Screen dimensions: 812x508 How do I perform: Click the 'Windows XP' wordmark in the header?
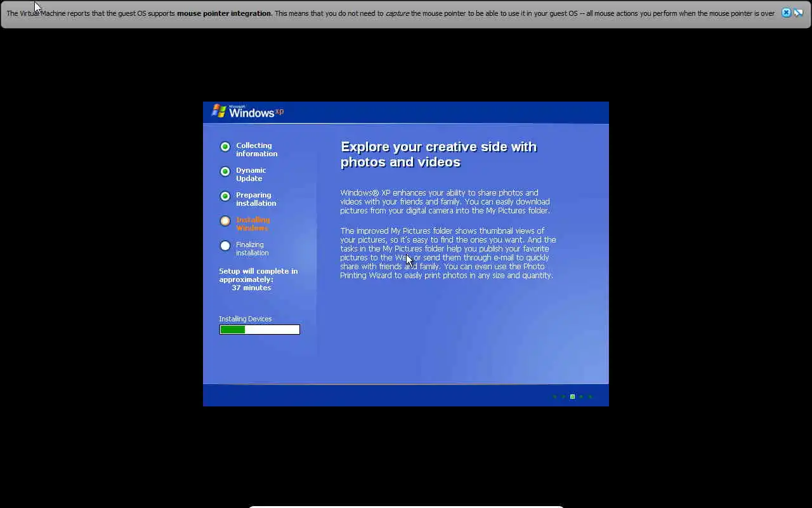click(x=256, y=112)
